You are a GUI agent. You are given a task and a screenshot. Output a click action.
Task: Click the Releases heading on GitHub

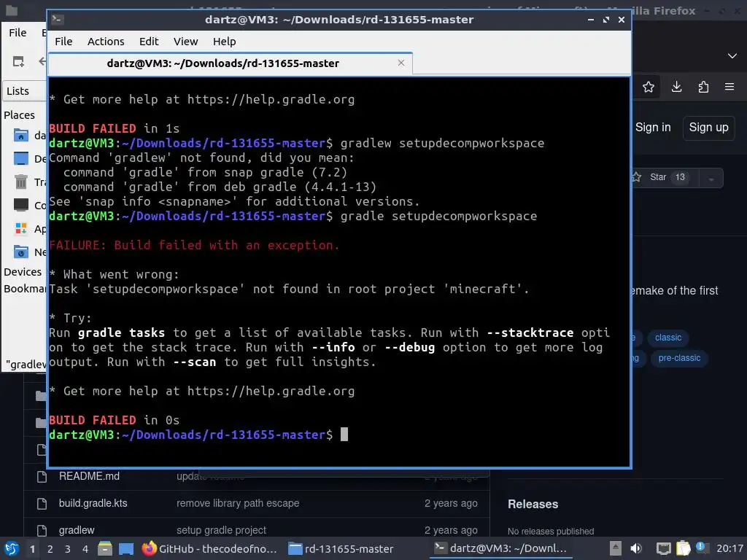(x=533, y=505)
